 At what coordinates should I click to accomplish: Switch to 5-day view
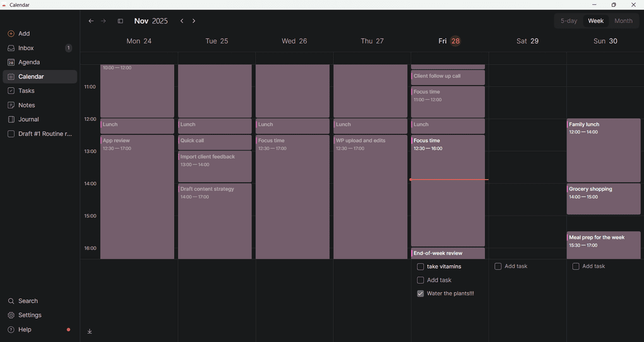point(569,21)
